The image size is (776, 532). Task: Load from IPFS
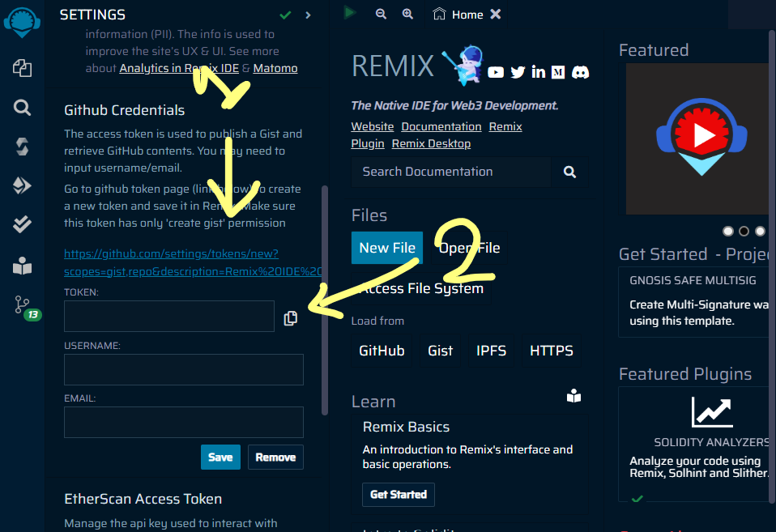point(491,351)
